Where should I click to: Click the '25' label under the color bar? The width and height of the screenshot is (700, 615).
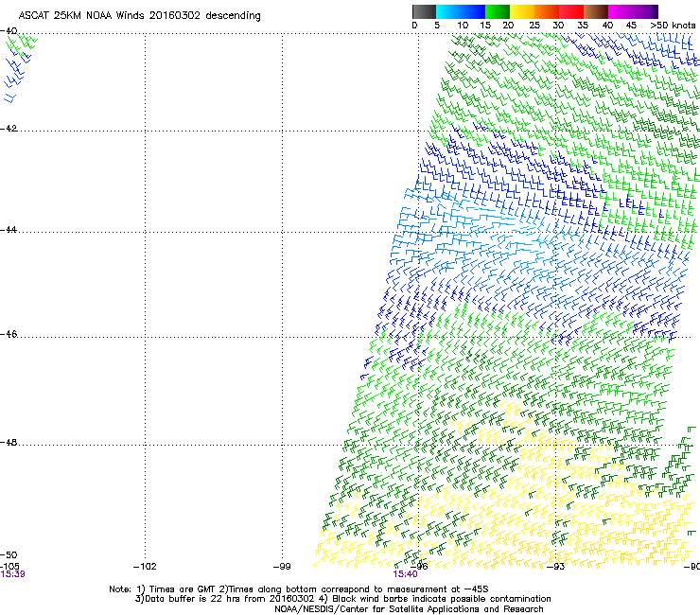[534, 26]
